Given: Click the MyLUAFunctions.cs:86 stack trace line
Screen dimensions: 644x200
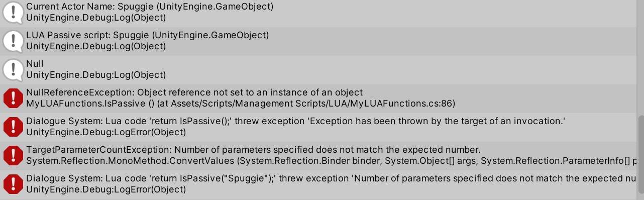Looking at the screenshot, I should click(x=241, y=104).
